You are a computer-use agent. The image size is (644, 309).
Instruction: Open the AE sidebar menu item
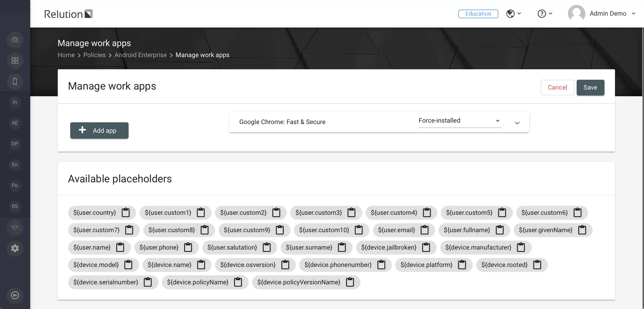coord(15,123)
